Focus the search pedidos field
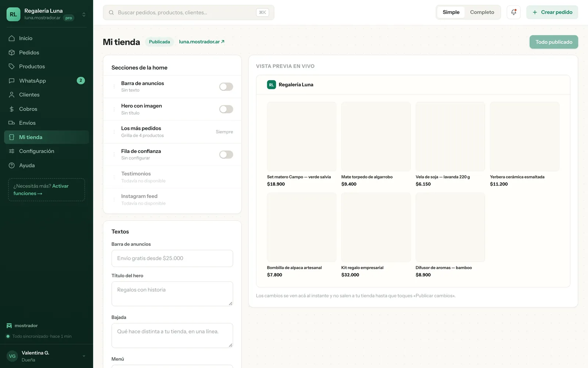The width and height of the screenshot is (588, 368). (189, 13)
